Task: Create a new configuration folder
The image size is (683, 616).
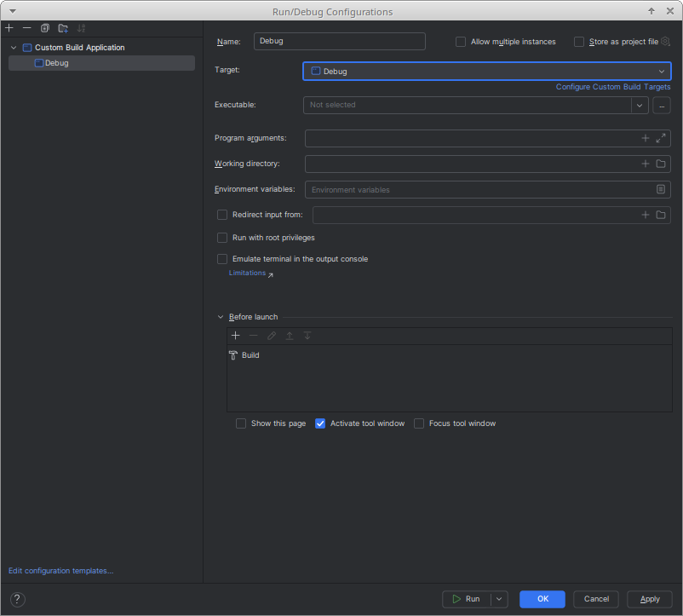Action: pos(63,28)
